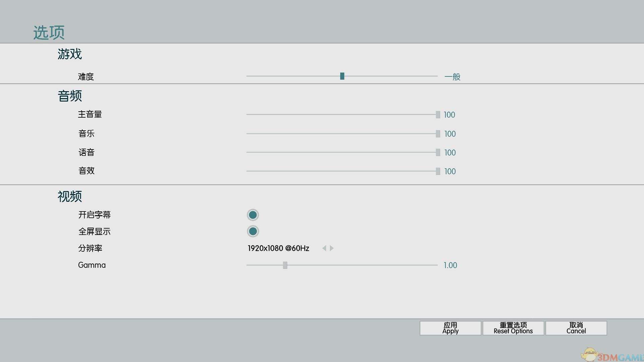Image resolution: width=644 pixels, height=362 pixels.
Task: Select 分辨率 resolution 1920x1080 option
Action: coord(278,248)
